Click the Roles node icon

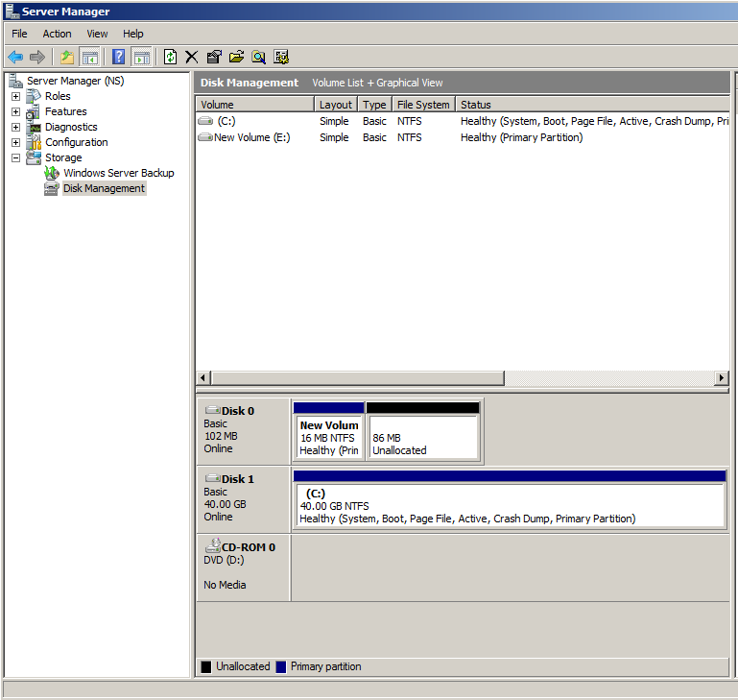pos(34,96)
